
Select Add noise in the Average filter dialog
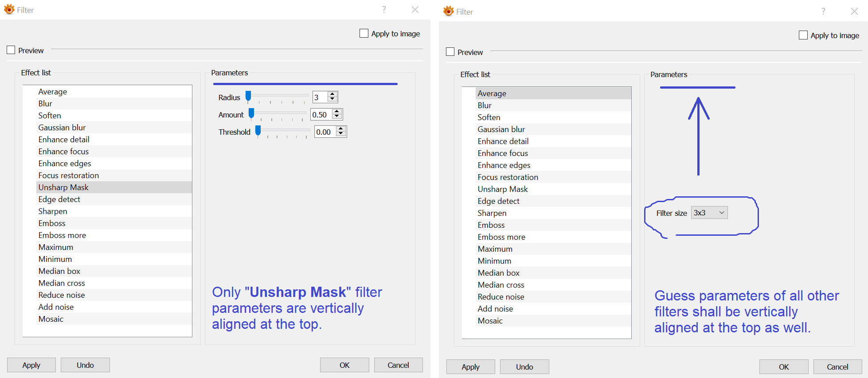[x=553, y=309]
